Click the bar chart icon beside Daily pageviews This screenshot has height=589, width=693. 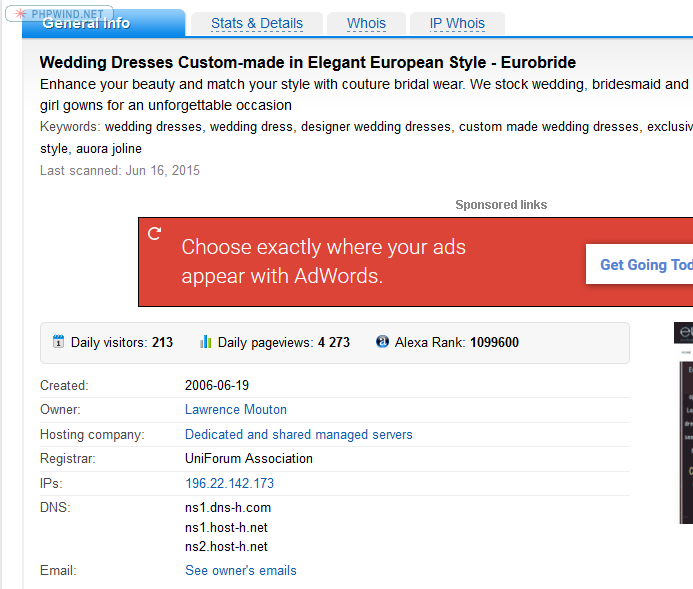tap(206, 342)
